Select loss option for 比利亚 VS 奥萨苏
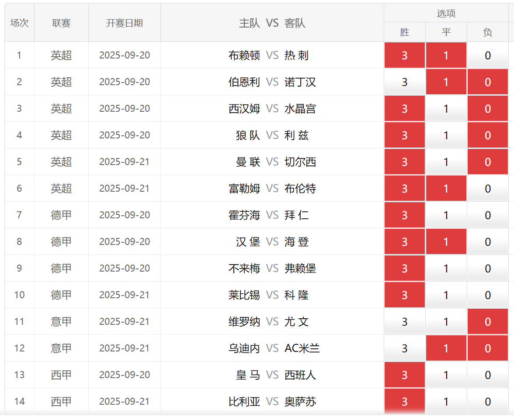Image resolution: width=514 pixels, height=420 pixels. [x=487, y=402]
